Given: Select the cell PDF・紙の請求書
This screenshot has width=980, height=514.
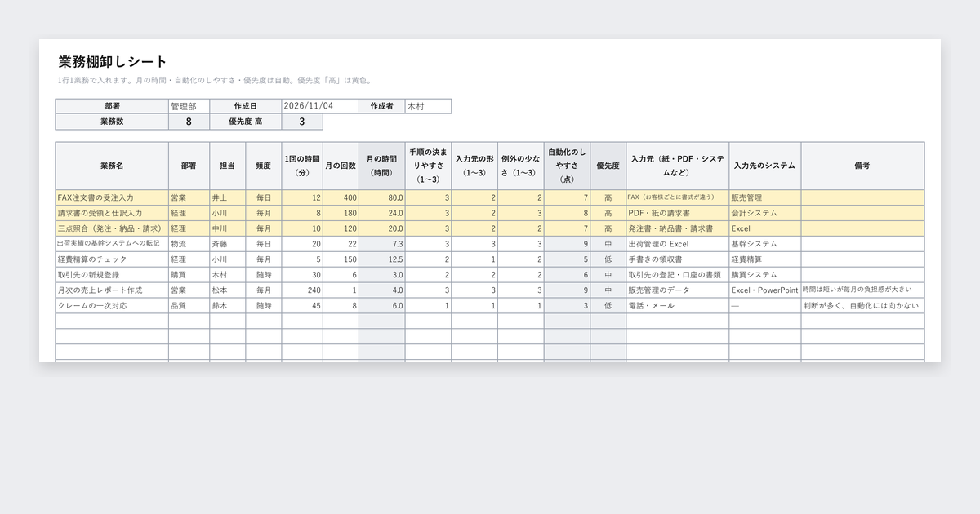Looking at the screenshot, I should [x=678, y=213].
